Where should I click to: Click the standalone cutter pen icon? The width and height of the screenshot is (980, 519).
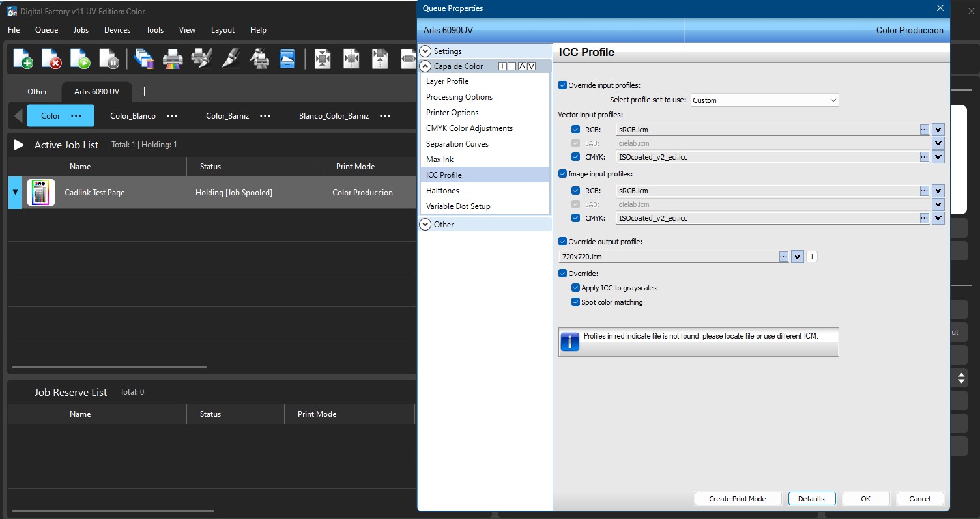[x=231, y=59]
